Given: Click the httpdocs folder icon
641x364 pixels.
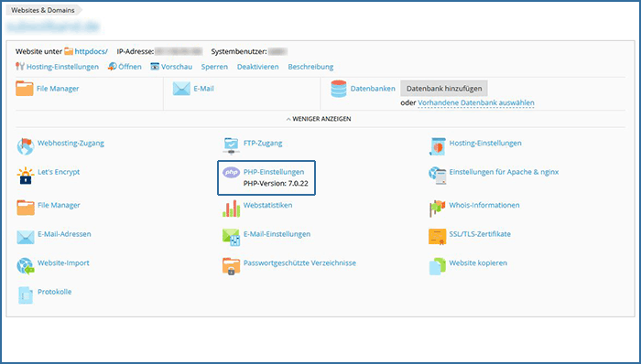Looking at the screenshot, I should (x=69, y=51).
